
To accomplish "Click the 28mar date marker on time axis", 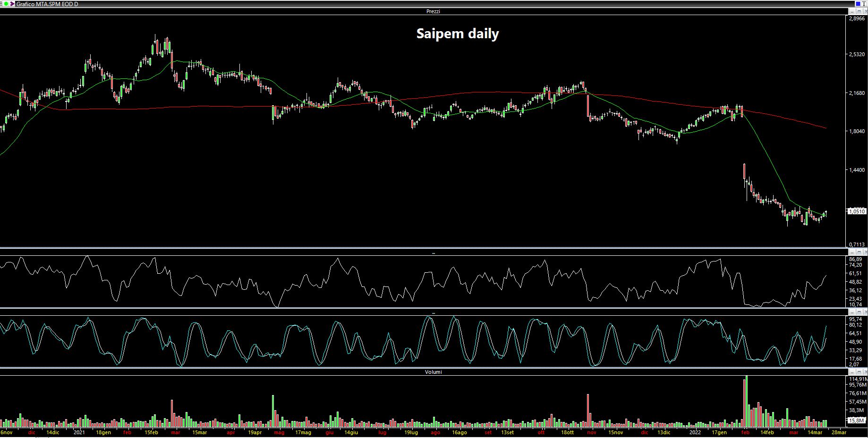I will tap(839, 432).
